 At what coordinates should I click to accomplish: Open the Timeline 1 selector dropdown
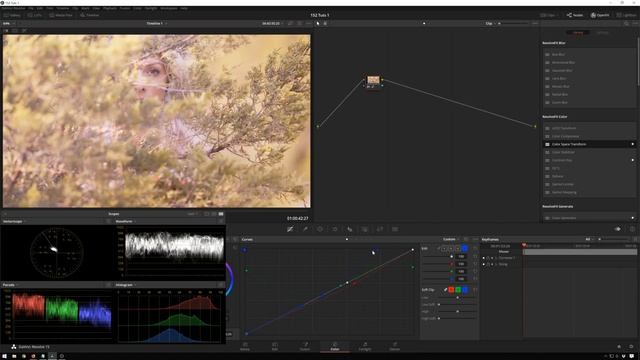[157, 24]
